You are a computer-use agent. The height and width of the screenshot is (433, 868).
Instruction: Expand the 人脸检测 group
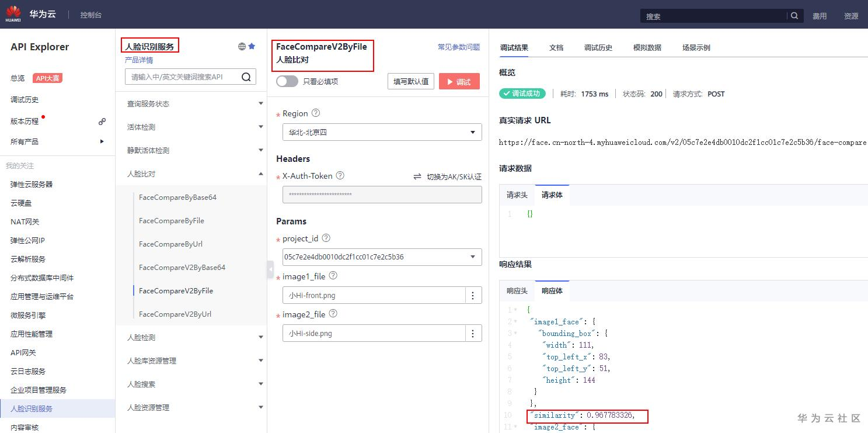(x=261, y=337)
